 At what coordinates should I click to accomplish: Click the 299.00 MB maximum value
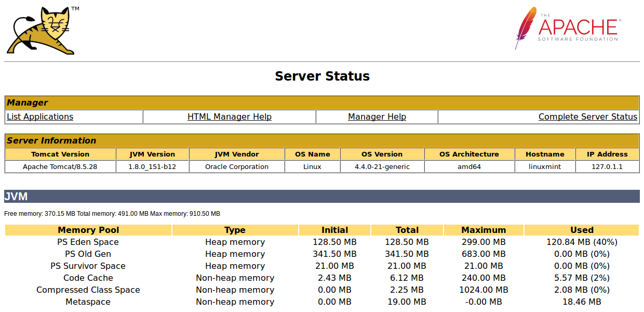pos(484,242)
